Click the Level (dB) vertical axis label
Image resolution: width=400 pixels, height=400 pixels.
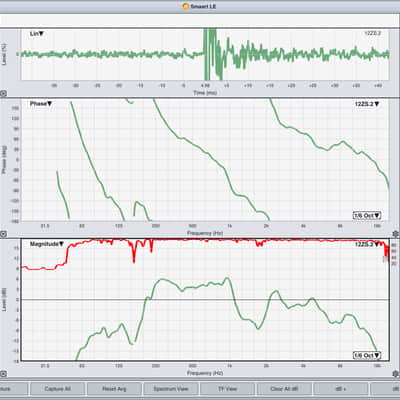(4, 300)
